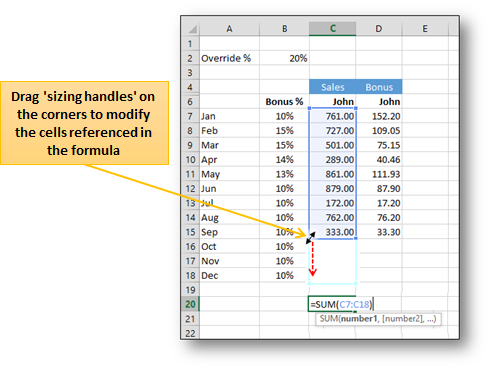This screenshot has height=370, width=490.
Task: Click the John heading in Sales column
Action: [x=332, y=102]
